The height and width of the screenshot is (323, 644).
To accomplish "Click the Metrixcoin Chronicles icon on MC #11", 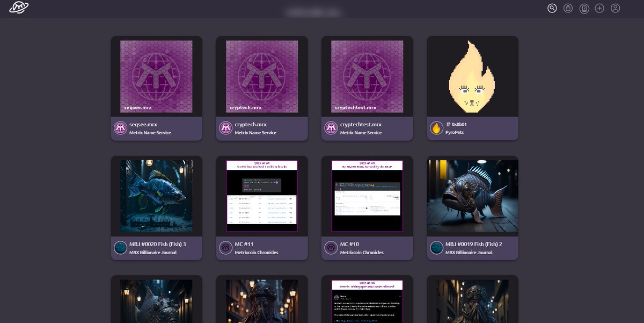I will coord(225,247).
